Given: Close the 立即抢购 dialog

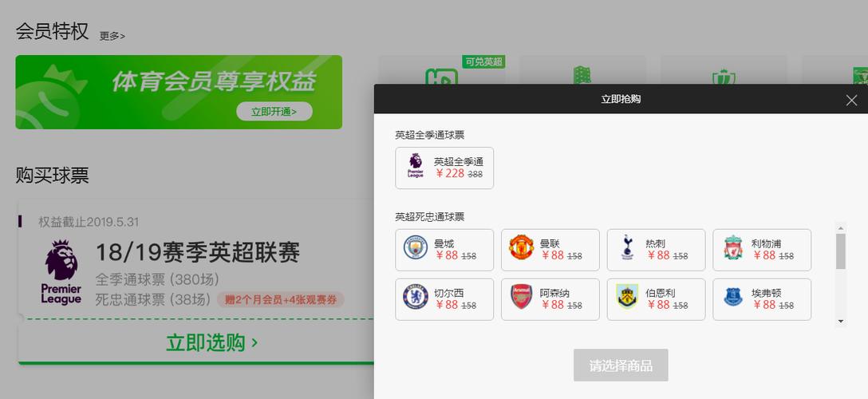Looking at the screenshot, I should click(851, 101).
